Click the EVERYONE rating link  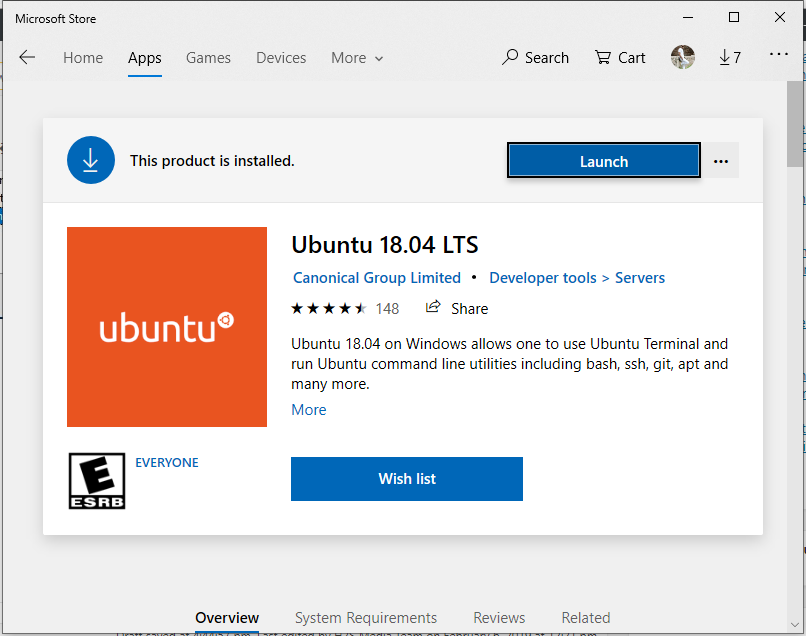pyautogui.click(x=167, y=462)
